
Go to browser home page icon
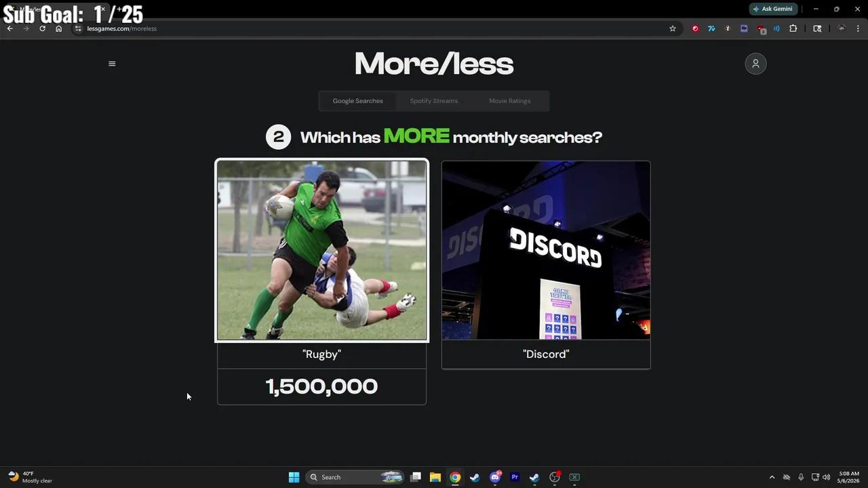click(58, 28)
